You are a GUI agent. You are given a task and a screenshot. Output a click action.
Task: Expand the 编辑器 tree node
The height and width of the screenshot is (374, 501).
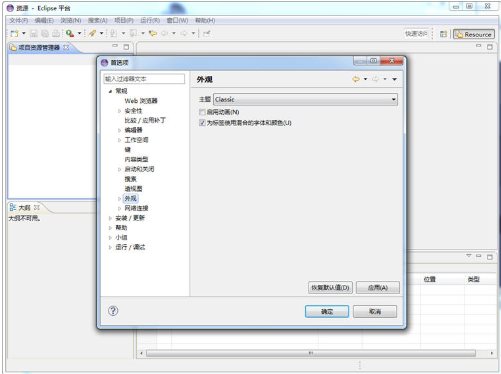point(119,130)
